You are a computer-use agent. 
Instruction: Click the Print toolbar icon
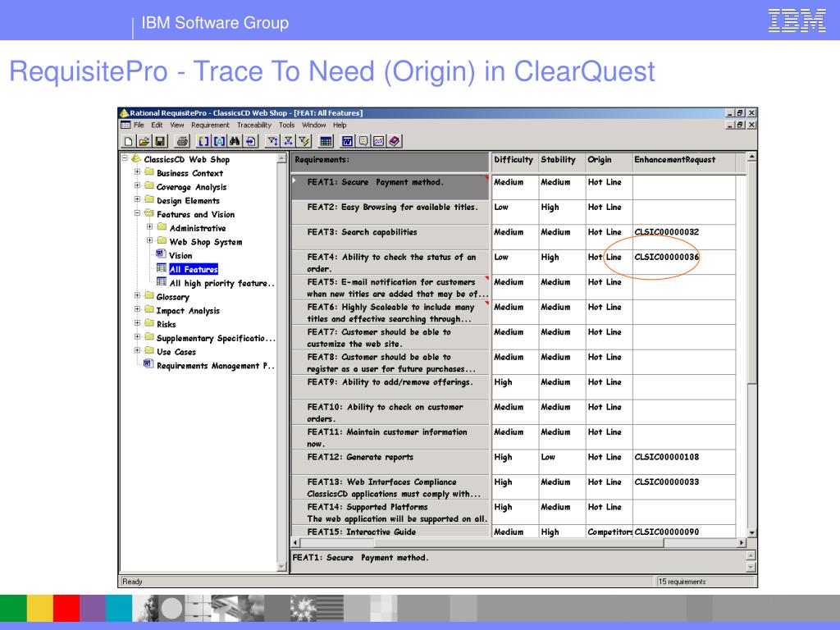point(183,141)
